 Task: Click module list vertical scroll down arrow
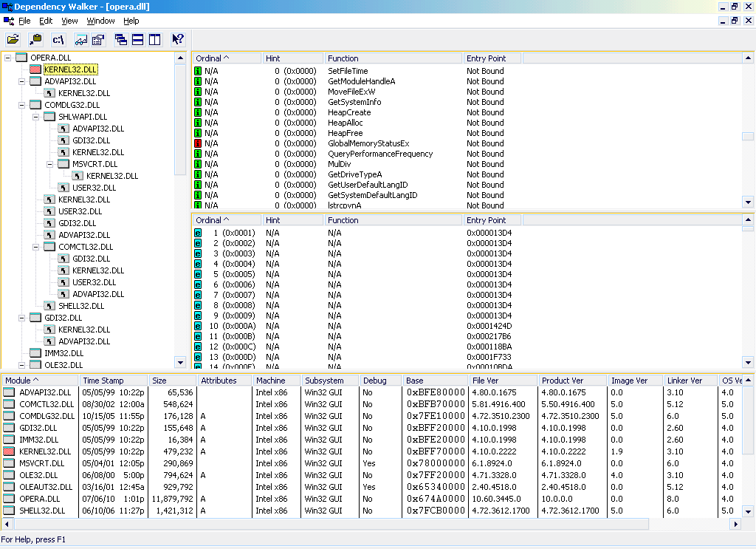tap(748, 511)
